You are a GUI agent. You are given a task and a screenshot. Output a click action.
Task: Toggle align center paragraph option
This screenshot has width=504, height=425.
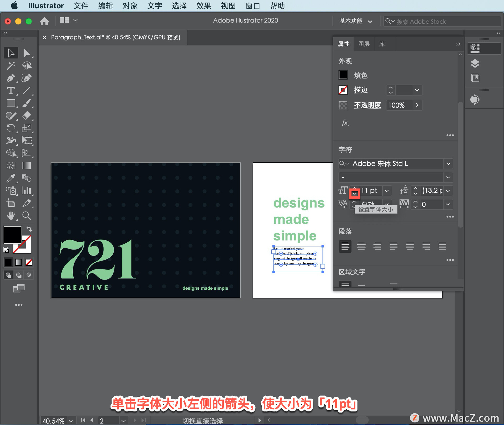[361, 246]
